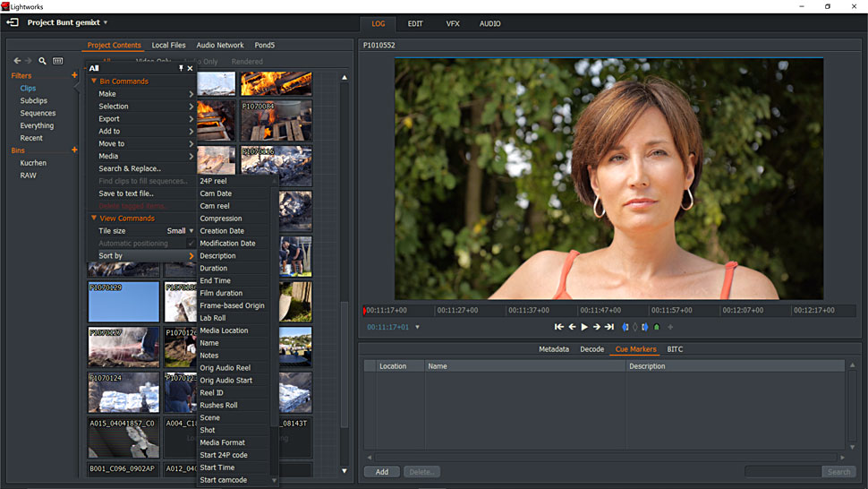Jump to the clip start in viewer

(559, 327)
